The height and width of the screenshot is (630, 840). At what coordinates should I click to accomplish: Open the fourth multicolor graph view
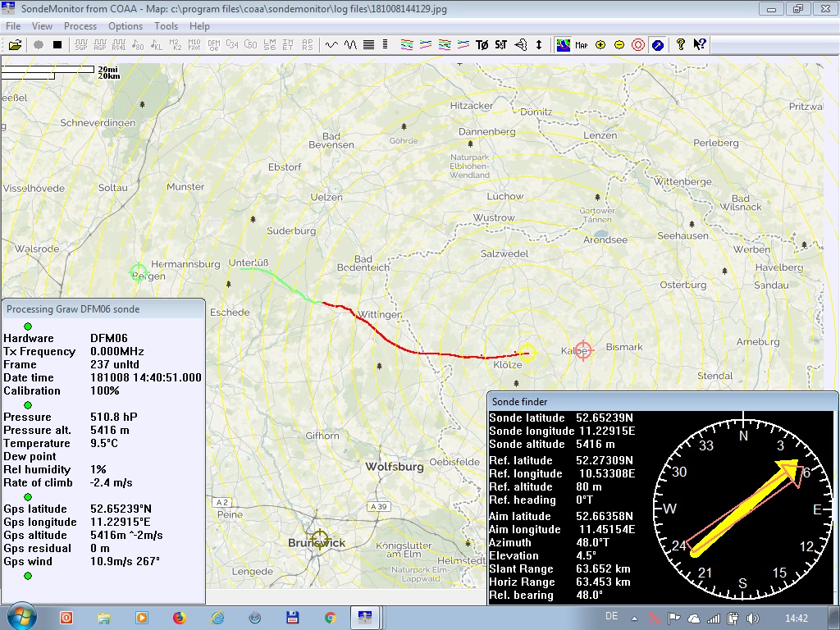tap(463, 45)
